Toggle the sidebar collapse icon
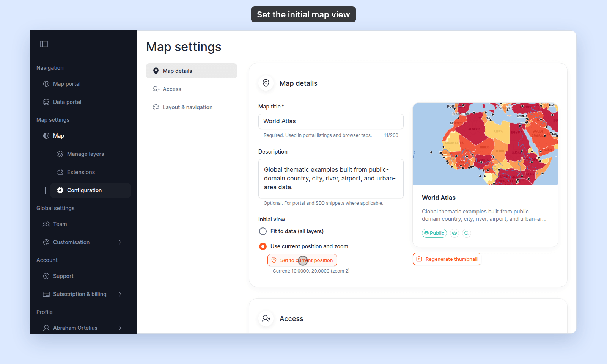The width and height of the screenshot is (607, 364). 44,44
